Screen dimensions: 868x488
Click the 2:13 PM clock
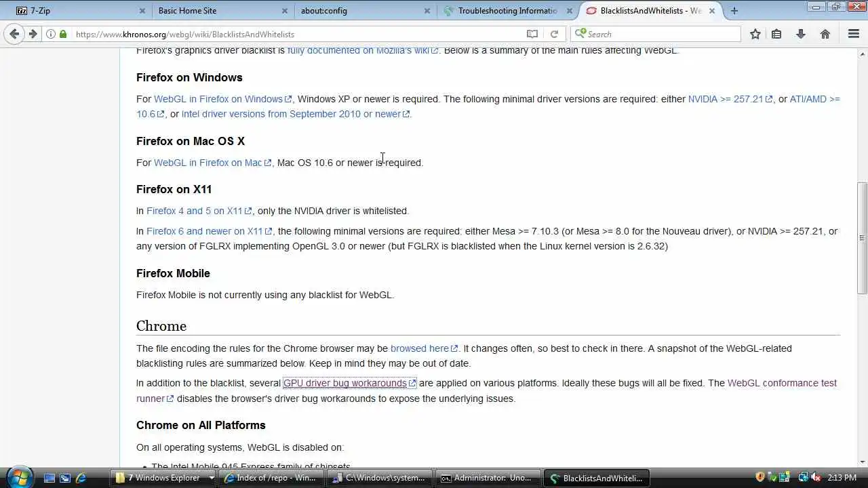coord(842,478)
